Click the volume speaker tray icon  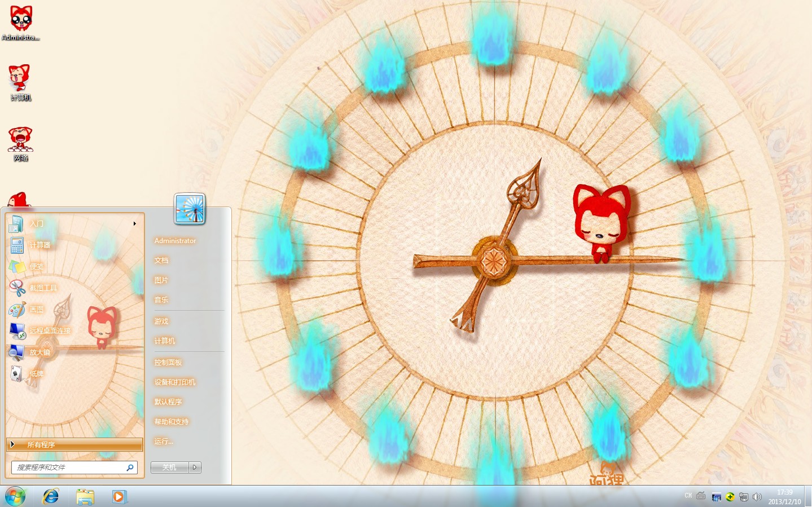click(757, 497)
